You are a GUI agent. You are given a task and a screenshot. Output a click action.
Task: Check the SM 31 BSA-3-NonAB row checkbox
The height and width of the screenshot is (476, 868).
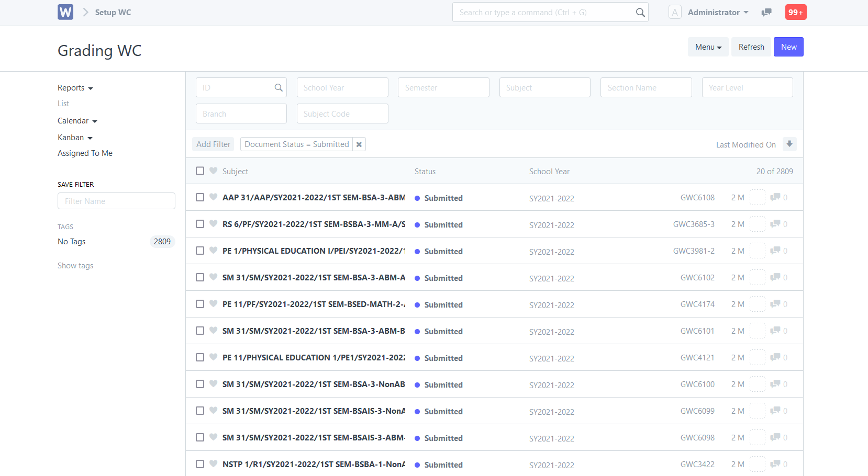coord(200,384)
